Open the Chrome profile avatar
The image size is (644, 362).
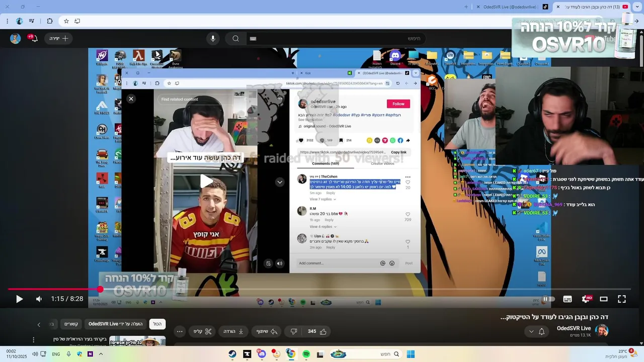[20, 21]
